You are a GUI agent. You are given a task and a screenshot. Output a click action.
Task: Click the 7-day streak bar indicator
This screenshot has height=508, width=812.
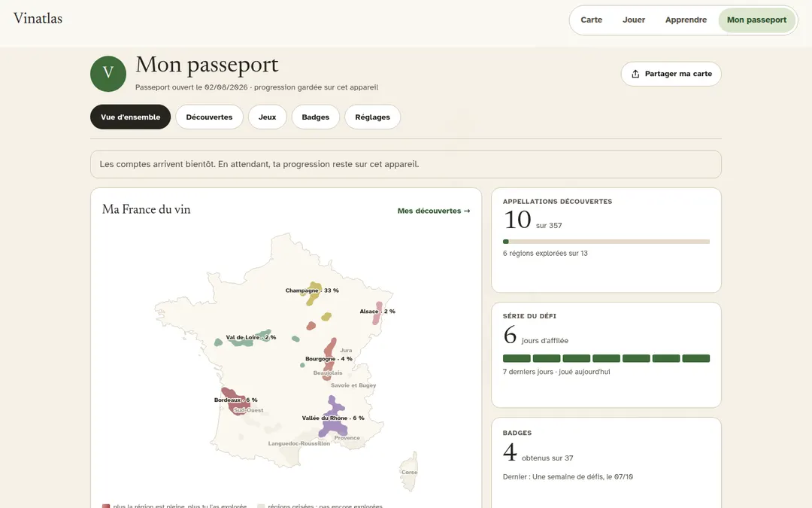pyautogui.click(x=606, y=358)
